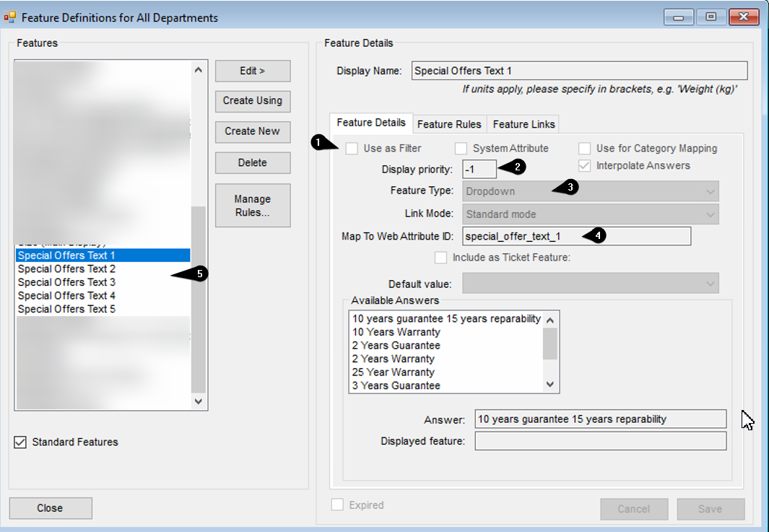Switch to the Feature Rules tab
Screen dimensions: 769x532
tap(448, 124)
